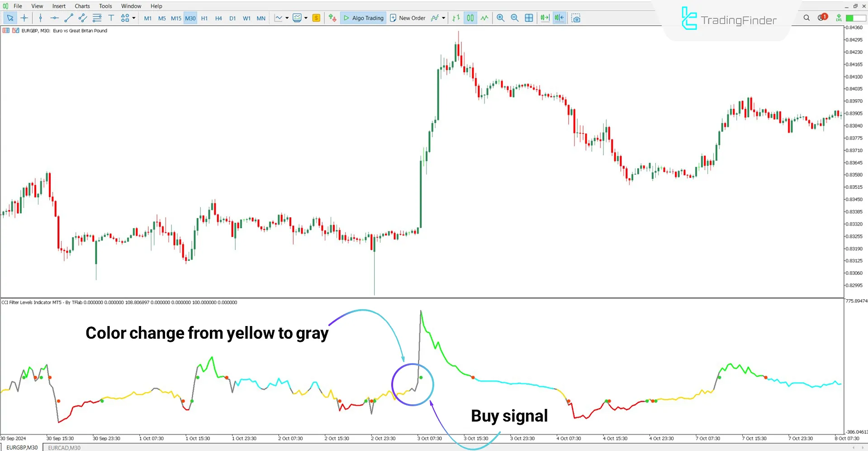Open the tile windows icon
The image size is (868, 451).
click(x=529, y=18)
